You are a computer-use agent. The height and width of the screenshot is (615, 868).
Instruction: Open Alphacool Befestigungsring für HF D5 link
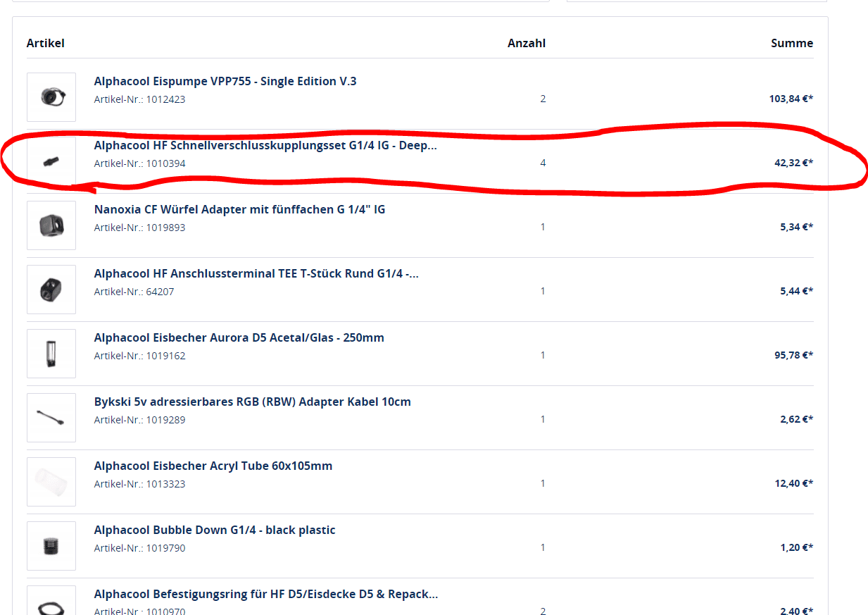(266, 594)
